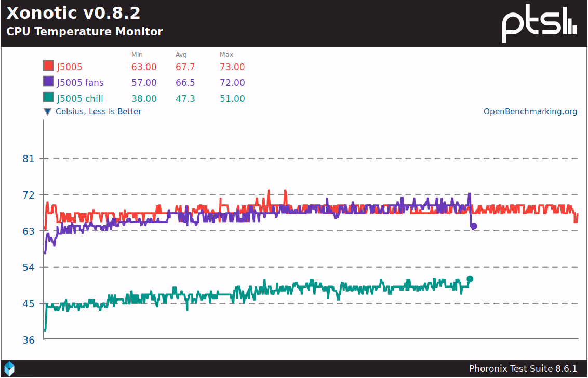Click the purple J5005 fans legend swatch
588x378 pixels.
(48, 82)
